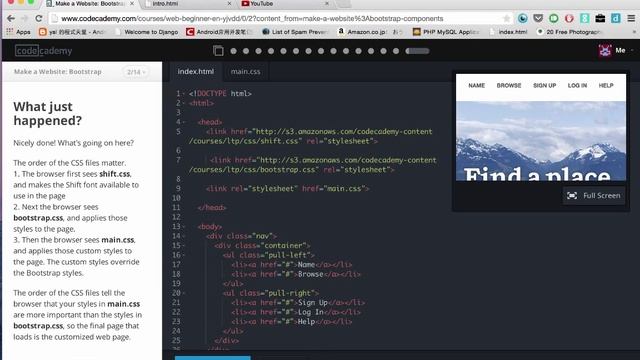Close the intro.html tab
This screenshot has width=640, height=360.
(x=229, y=3)
